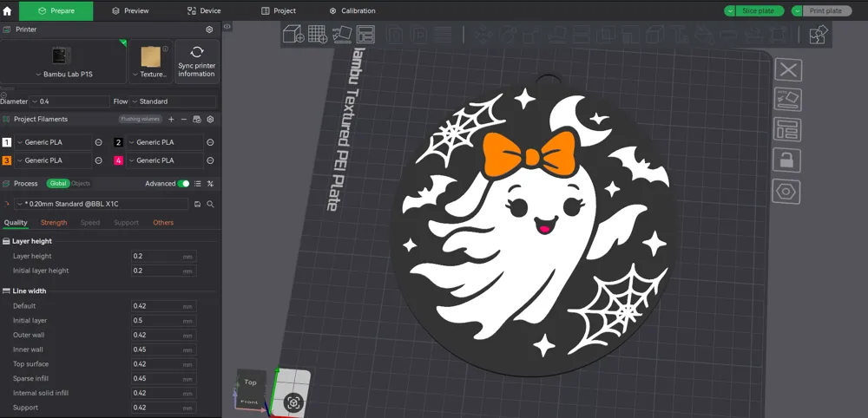Open Project Filaments settings gear
Screen dimensions: 868x418
210,119
